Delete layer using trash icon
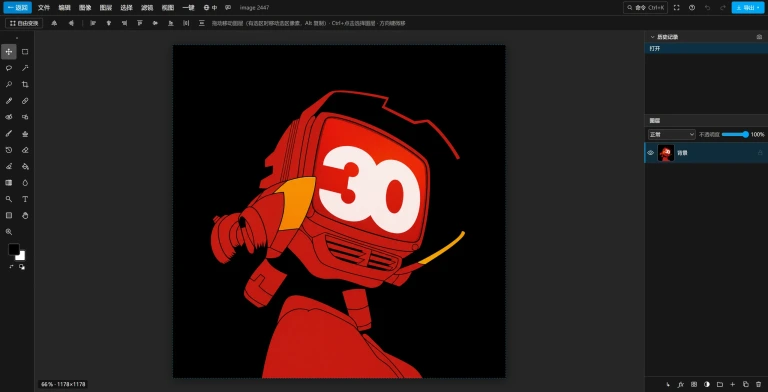768x392 pixels. tap(759, 385)
